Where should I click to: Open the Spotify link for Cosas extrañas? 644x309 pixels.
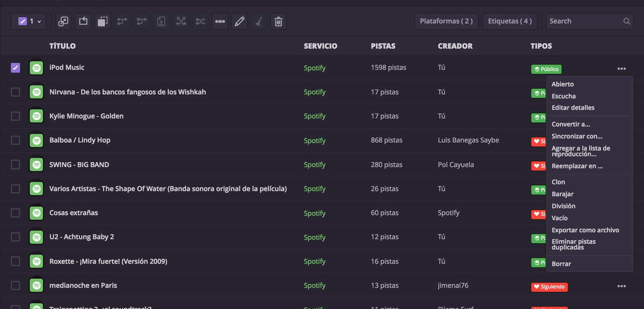coord(314,213)
